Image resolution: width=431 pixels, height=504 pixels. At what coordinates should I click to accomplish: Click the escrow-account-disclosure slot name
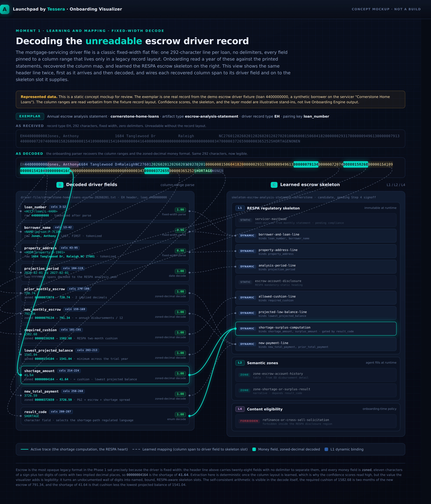[278, 281]
